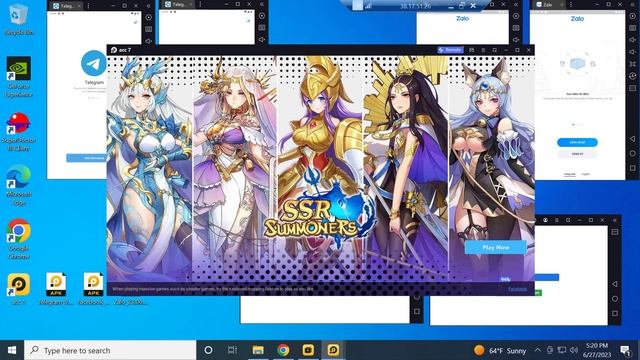The height and width of the screenshot is (360, 640).
Task: Click the settings icon in second Telegram window sidebar
Action: tap(262, 16)
